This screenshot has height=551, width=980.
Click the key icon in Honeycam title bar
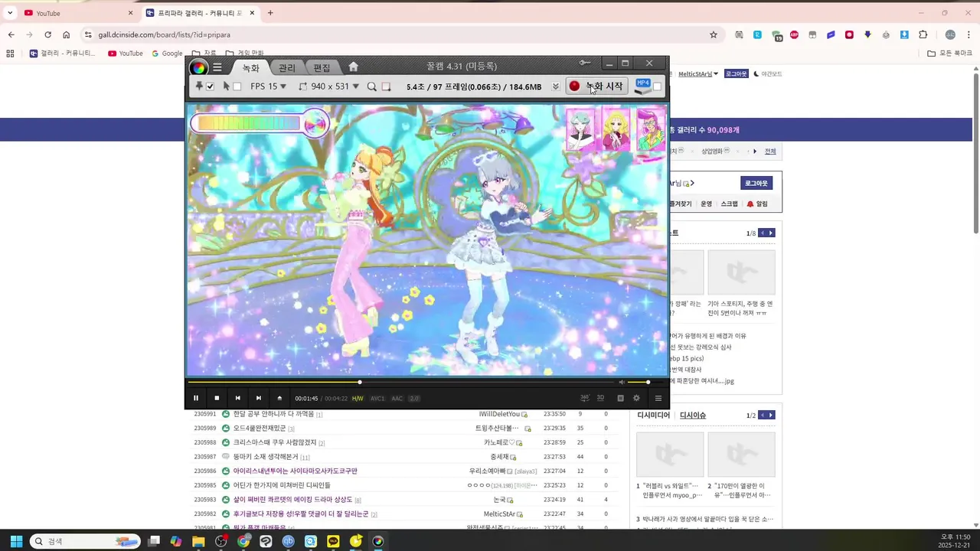585,63
